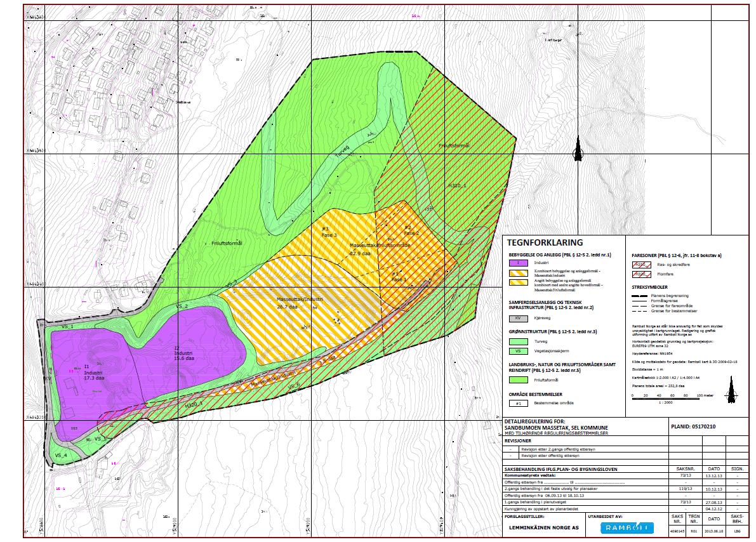Click the VS_1 label on the map
The height and width of the screenshot is (542, 756).
(67, 326)
